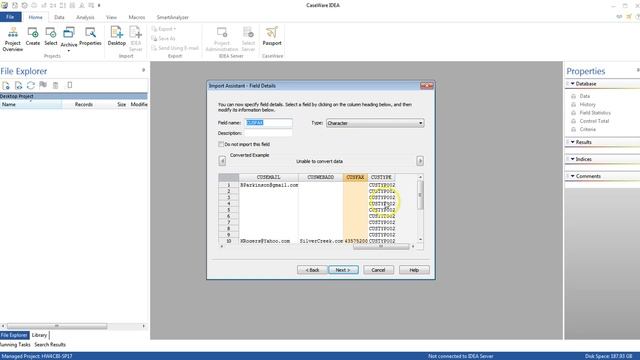Show previous converted example with left arrow

click(222, 161)
